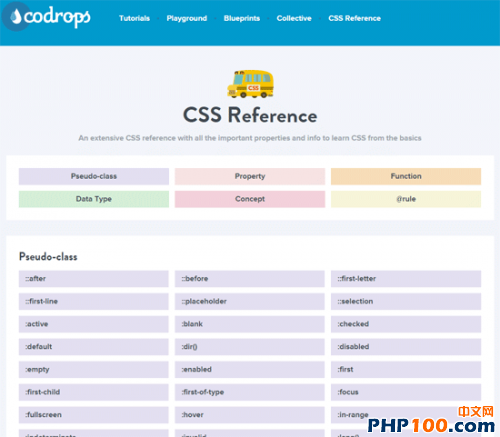
Task: Open the ::first-letter reference entry
Action: tap(406, 279)
